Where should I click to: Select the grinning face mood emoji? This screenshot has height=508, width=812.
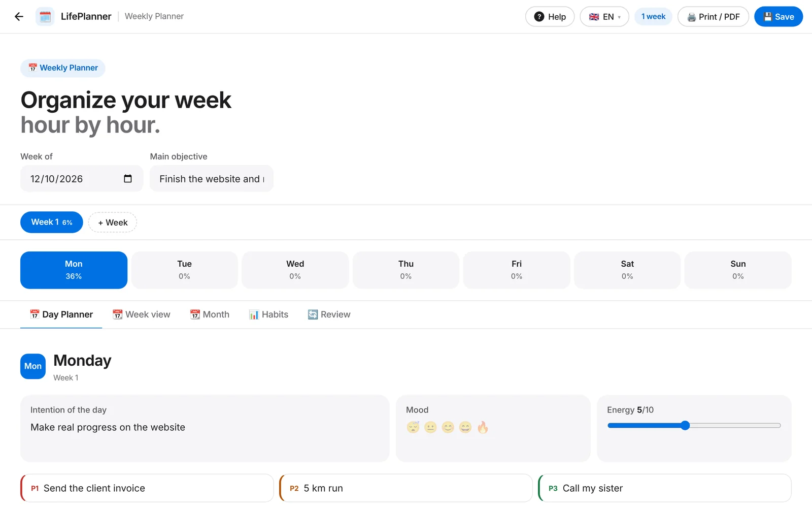click(465, 427)
